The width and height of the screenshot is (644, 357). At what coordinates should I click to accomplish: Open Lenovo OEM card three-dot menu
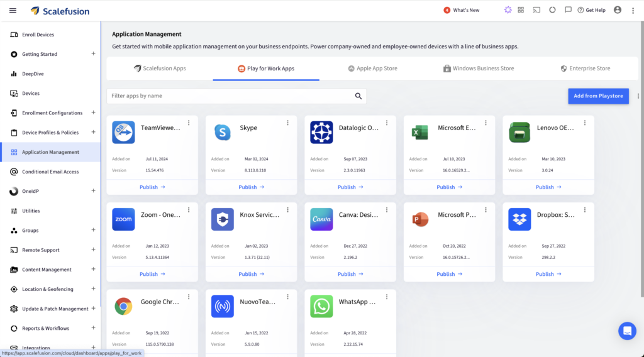coord(585,123)
